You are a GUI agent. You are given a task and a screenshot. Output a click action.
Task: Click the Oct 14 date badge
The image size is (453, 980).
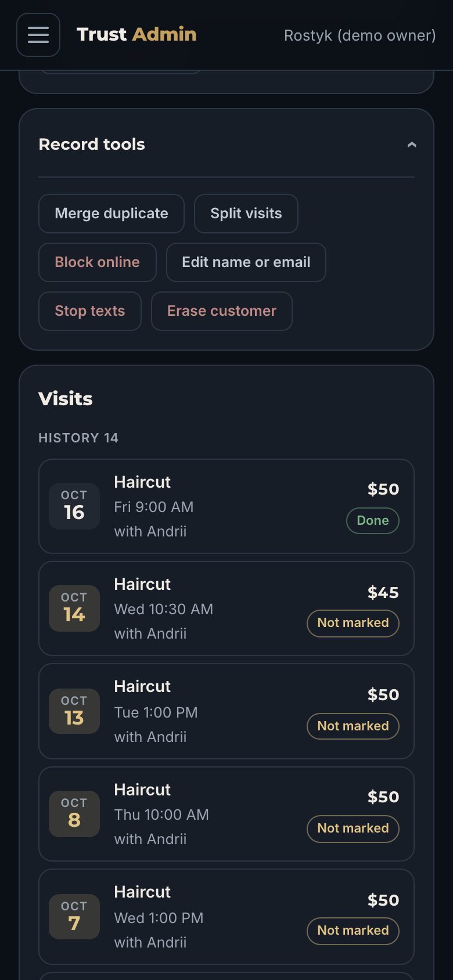[x=74, y=608]
